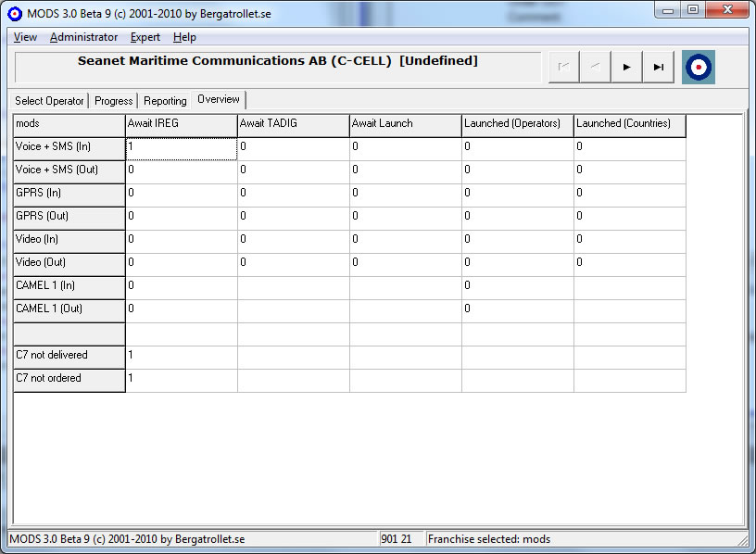The image size is (756, 554).
Task: Open the Expert menu
Action: pyautogui.click(x=145, y=37)
